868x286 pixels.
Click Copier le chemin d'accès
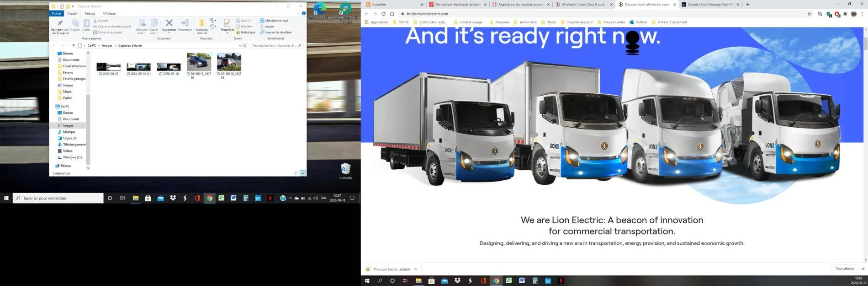[112, 27]
